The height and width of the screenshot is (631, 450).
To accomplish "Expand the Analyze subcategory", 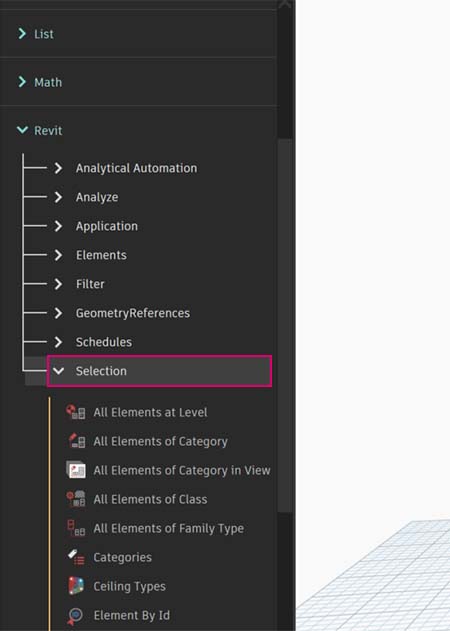I will pos(58,197).
